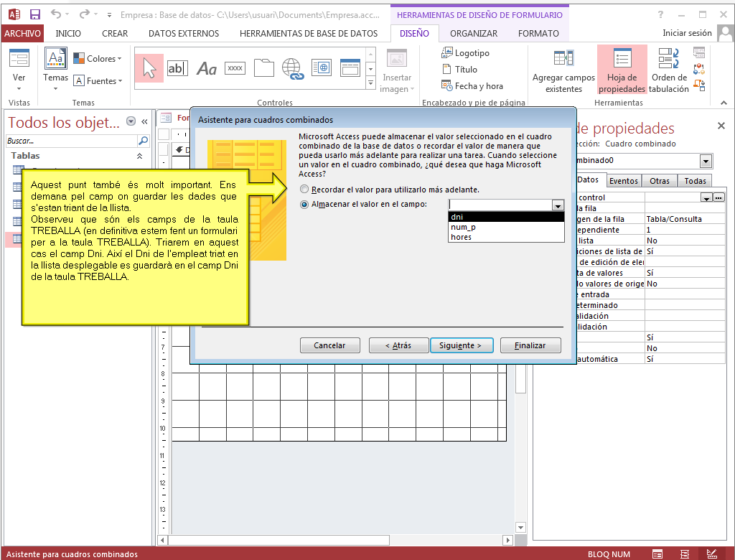The width and height of the screenshot is (735, 560).
Task: Click the Buscar search field
Action: tap(71, 140)
